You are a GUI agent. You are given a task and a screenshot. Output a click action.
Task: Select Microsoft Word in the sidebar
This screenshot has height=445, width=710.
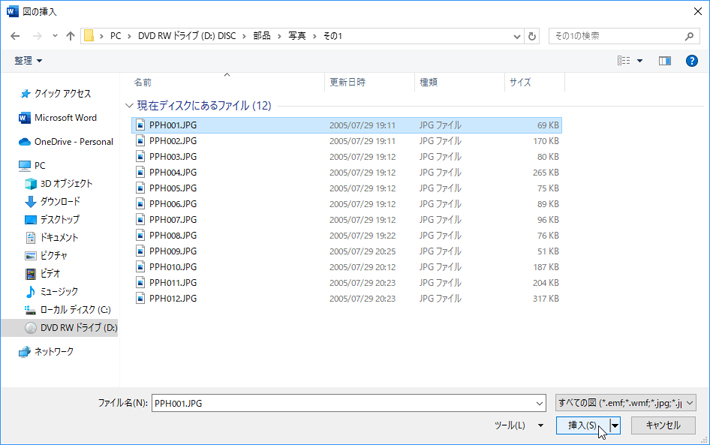65,117
